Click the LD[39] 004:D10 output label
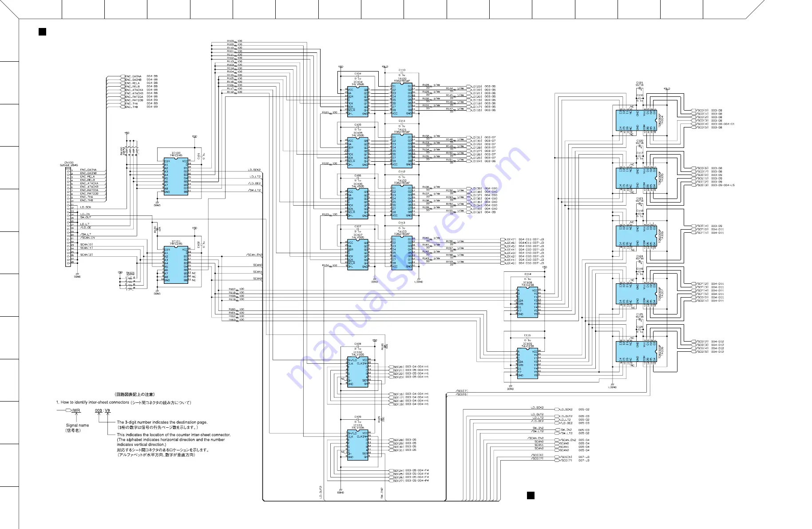 click(x=482, y=189)
